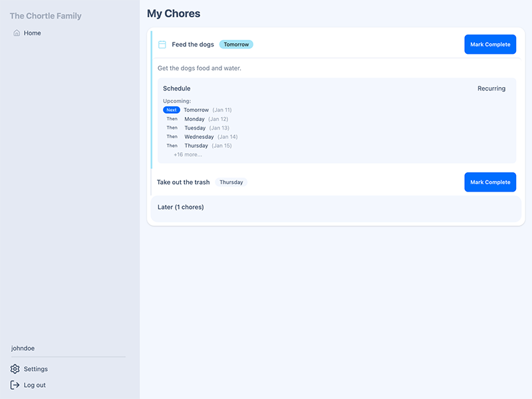
Task: Select the Next badge in the schedule
Action: tap(172, 110)
